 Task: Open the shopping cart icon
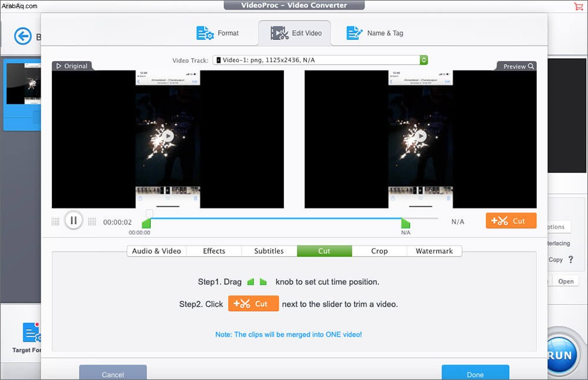tap(578, 6)
